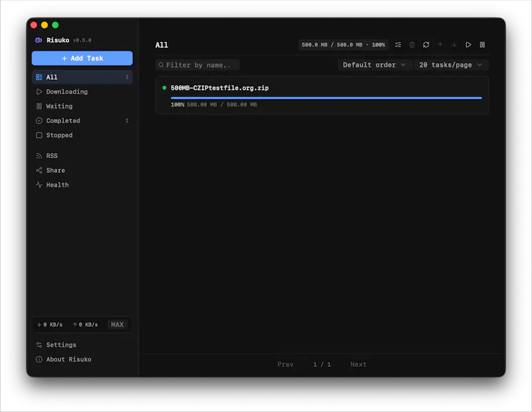
Task: Click the green status dot of the zip task
Action: [164, 88]
